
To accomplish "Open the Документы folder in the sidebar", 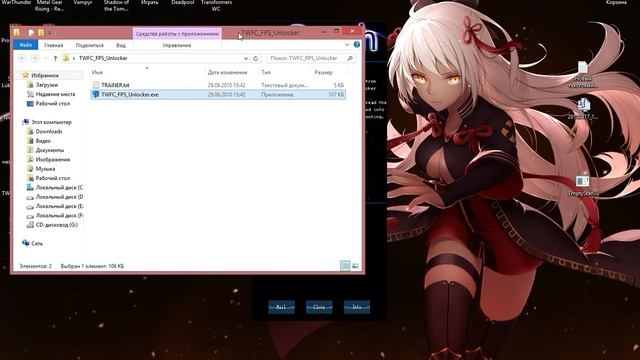I will point(50,150).
